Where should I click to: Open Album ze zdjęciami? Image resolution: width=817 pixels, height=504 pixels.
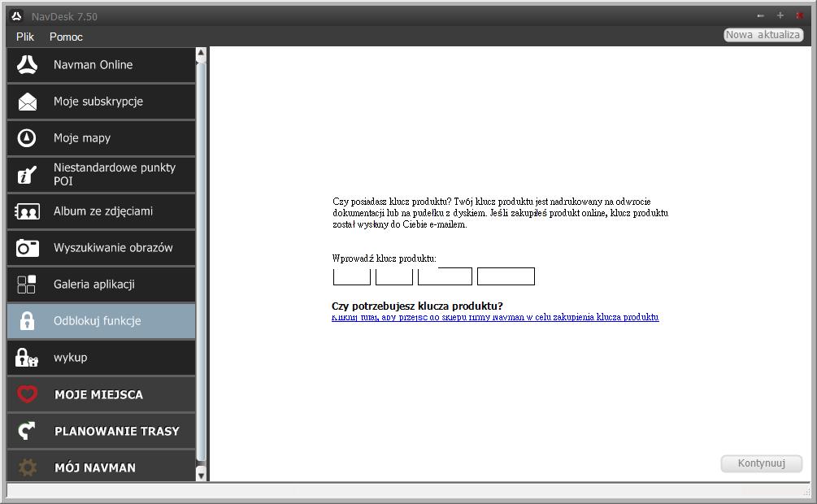point(101,211)
